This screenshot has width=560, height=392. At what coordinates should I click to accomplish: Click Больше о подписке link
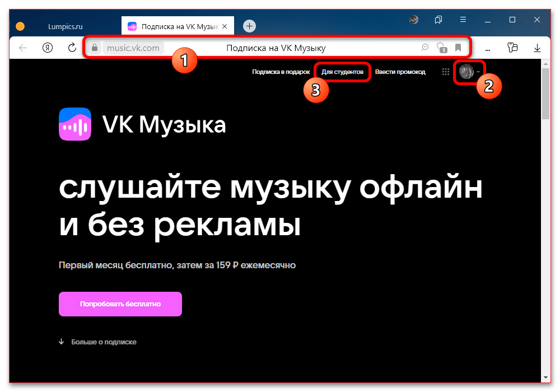click(x=104, y=342)
